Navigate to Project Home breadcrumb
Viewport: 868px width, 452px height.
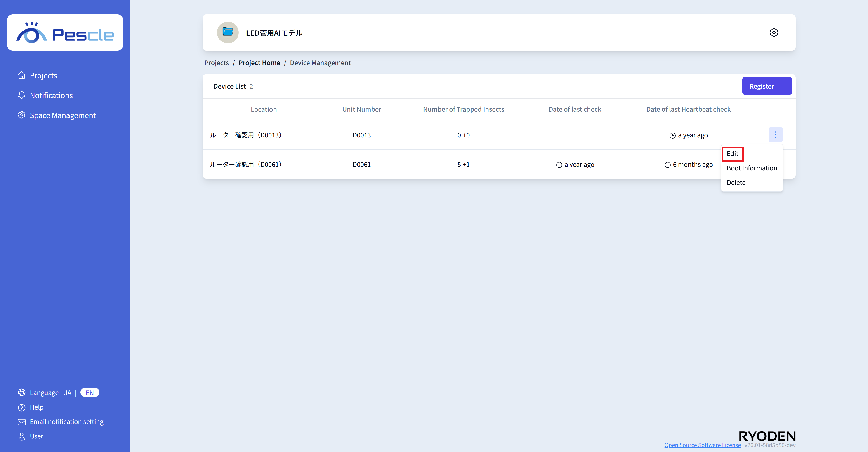259,63
